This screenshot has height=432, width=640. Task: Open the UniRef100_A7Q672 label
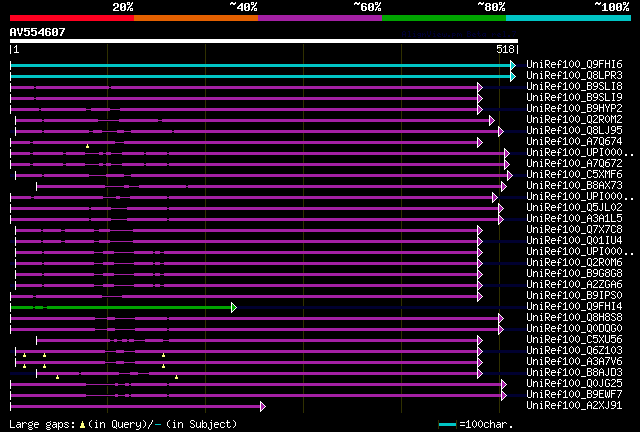tap(574, 164)
